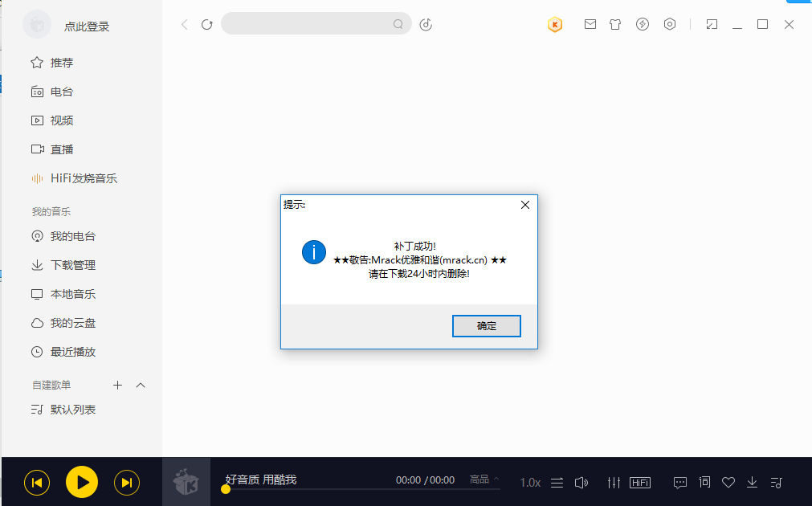Click the playback progress slider handle
Viewport: 812px width, 506px height.
225,489
